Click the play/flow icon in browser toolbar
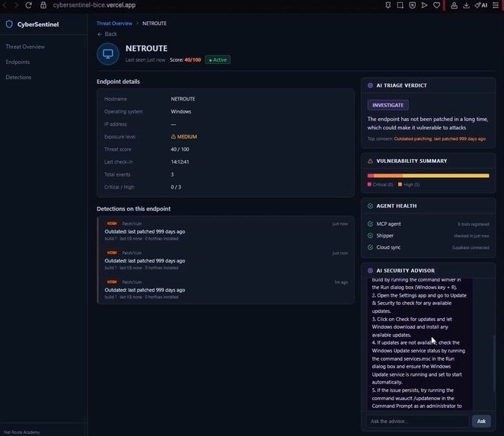 (424, 5)
